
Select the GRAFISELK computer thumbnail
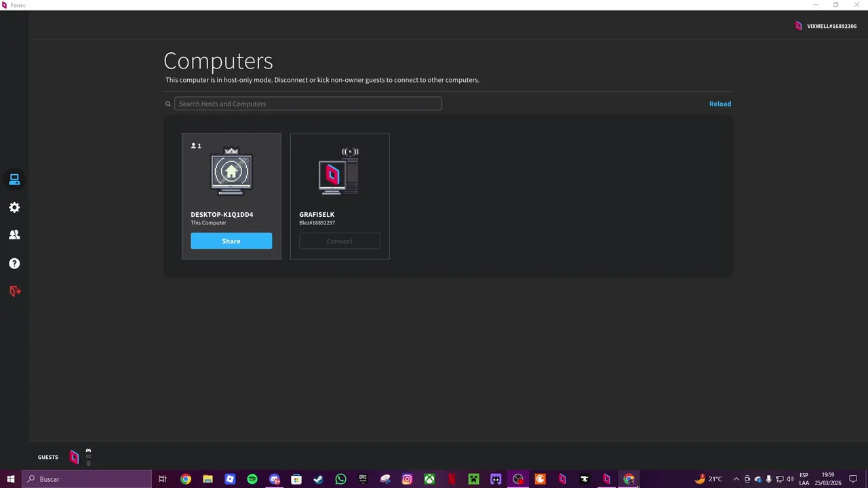[x=339, y=171]
